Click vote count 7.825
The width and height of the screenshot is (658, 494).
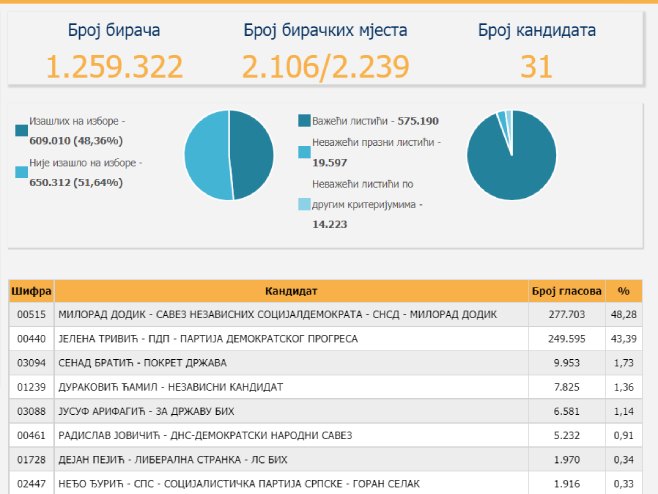pyautogui.click(x=567, y=387)
